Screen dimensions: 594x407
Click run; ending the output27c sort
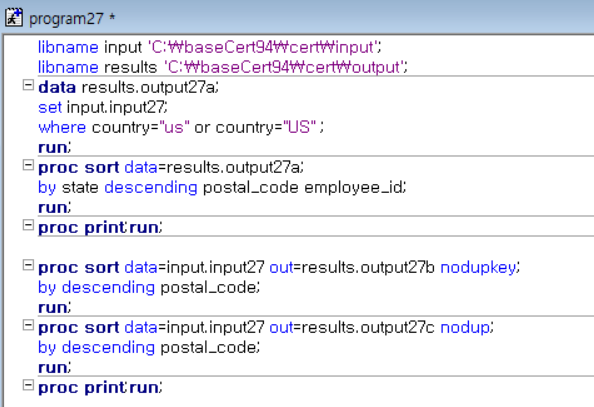[x=55, y=368]
